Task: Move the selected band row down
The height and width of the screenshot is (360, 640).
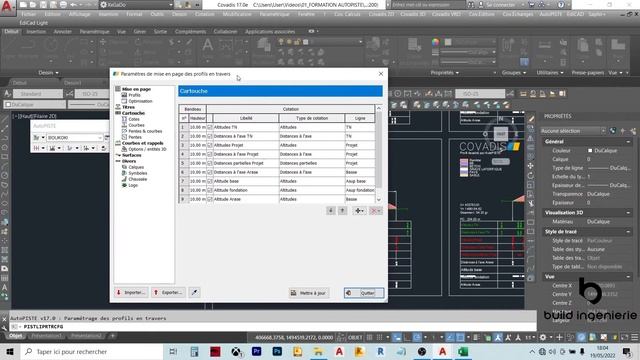Action: (331, 211)
